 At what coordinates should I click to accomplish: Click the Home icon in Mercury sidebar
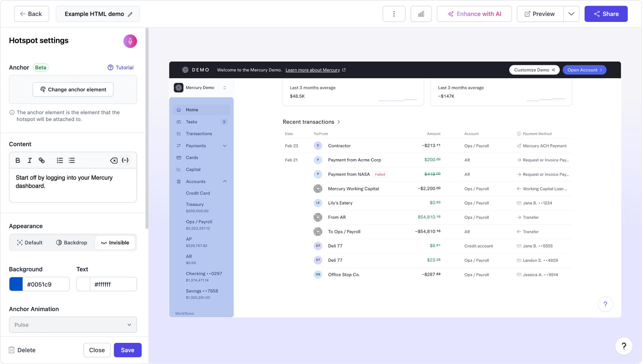(179, 110)
